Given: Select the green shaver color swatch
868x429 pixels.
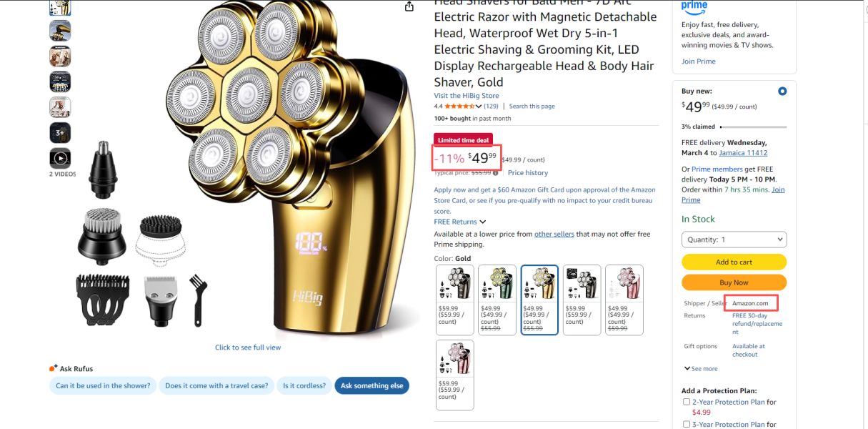Looking at the screenshot, I should coord(497,300).
